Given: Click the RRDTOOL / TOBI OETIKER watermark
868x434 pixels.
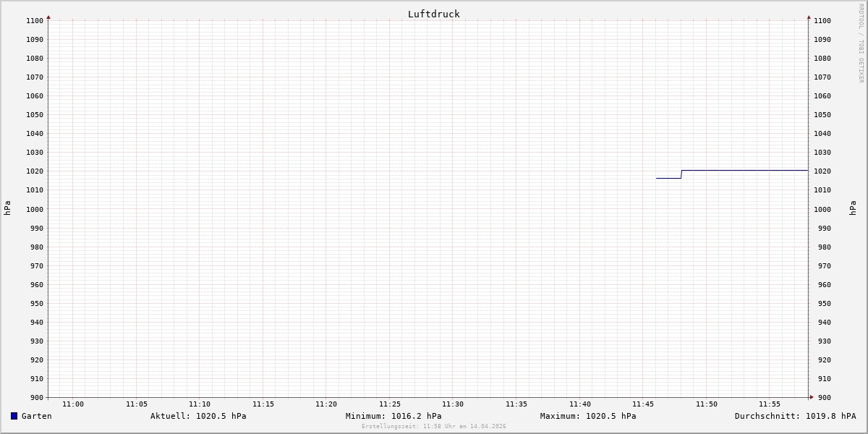Looking at the screenshot, I should [861, 43].
